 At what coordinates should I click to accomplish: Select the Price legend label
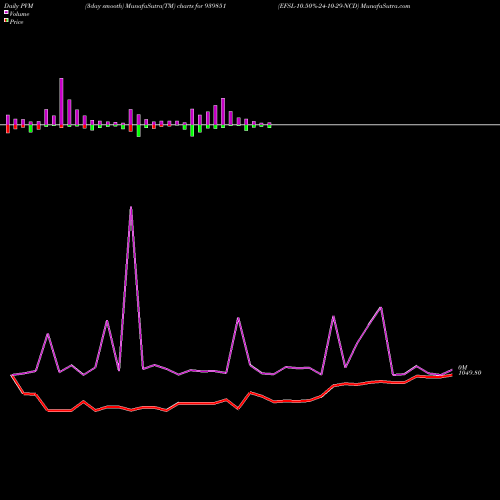[x=16, y=22]
